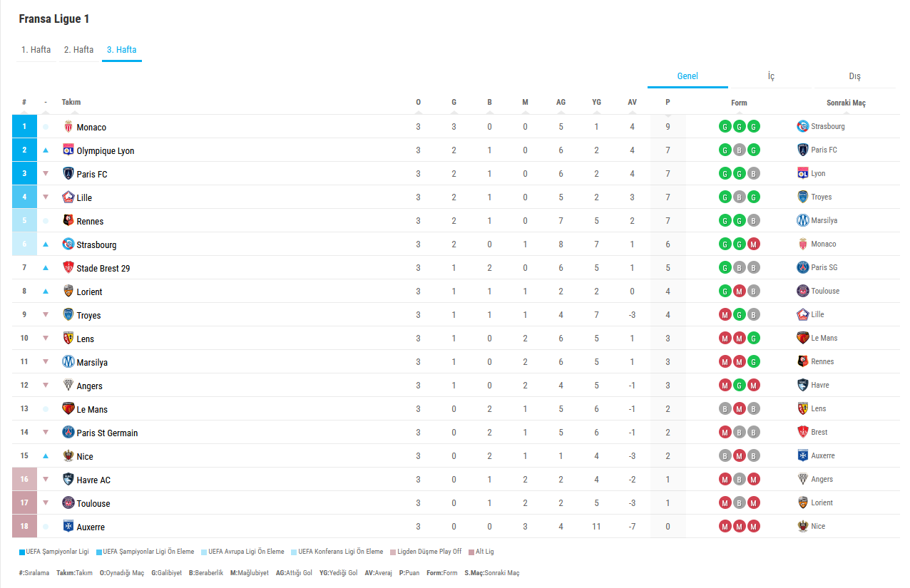Sort by the # ranking column header
The height and width of the screenshot is (588, 910).
tap(24, 103)
